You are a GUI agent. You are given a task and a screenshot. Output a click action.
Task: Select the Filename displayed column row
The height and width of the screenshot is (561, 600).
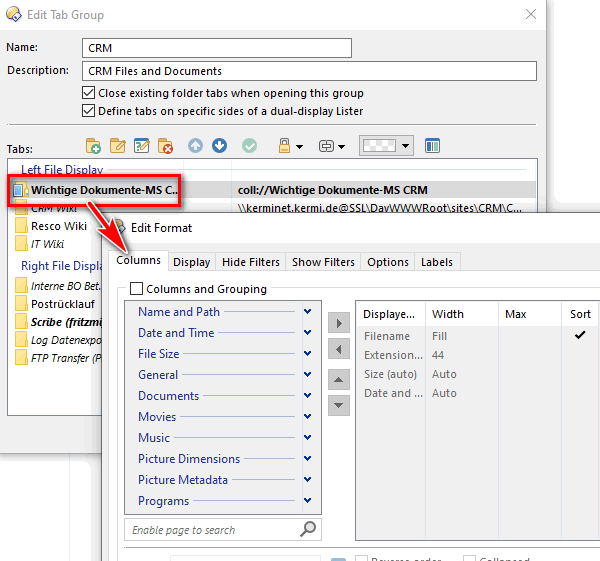(x=478, y=336)
